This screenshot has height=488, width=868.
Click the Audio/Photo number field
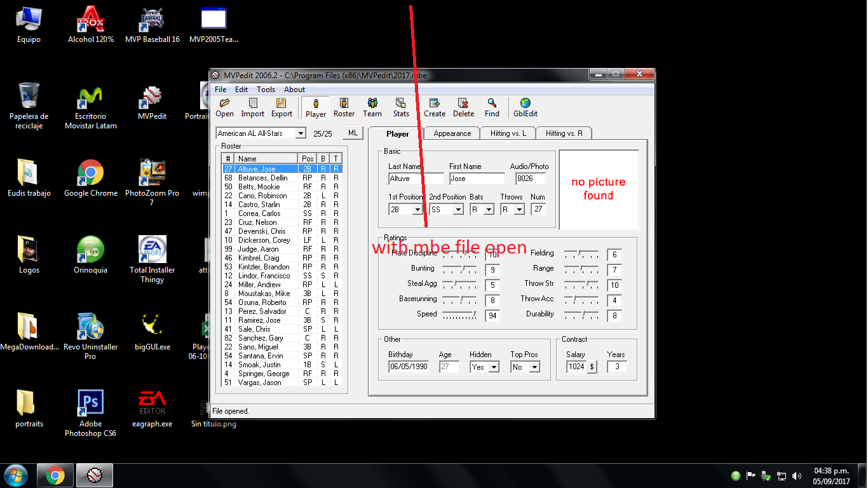click(x=531, y=179)
